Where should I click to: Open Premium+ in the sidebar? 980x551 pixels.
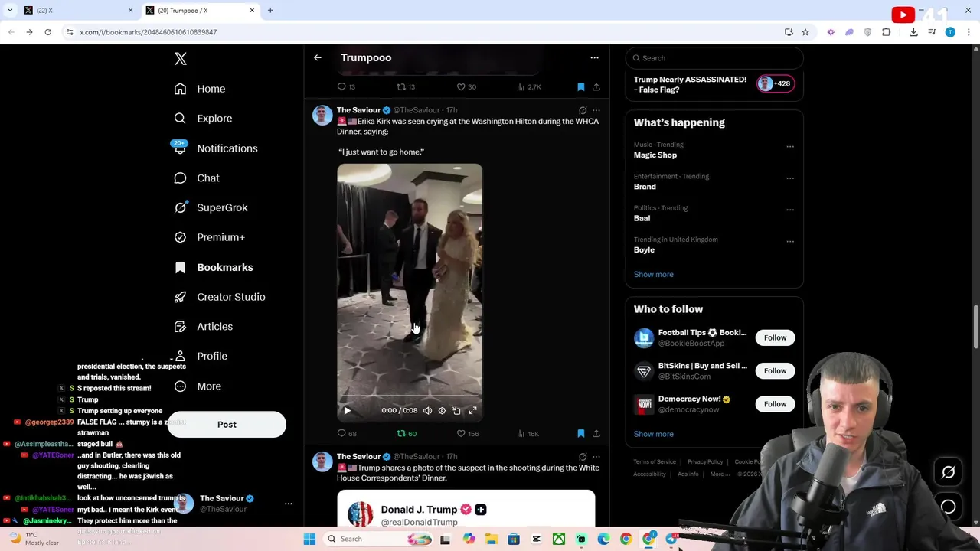(x=209, y=237)
